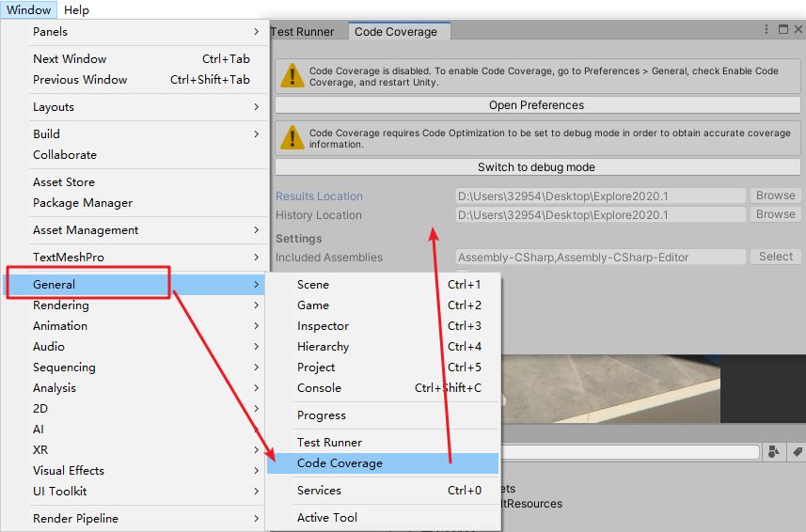
Task: Expand TextMeshPro submenu
Action: click(x=135, y=258)
